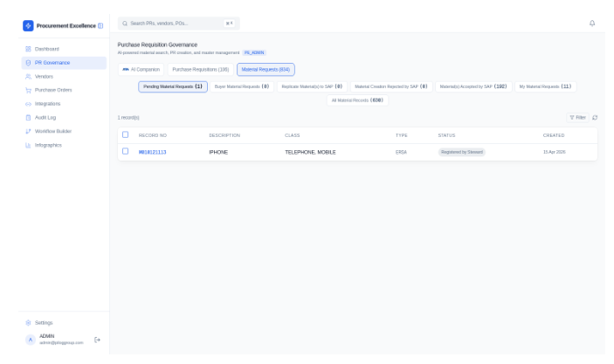
Task: Click the Settings gear icon
Action: 28,323
